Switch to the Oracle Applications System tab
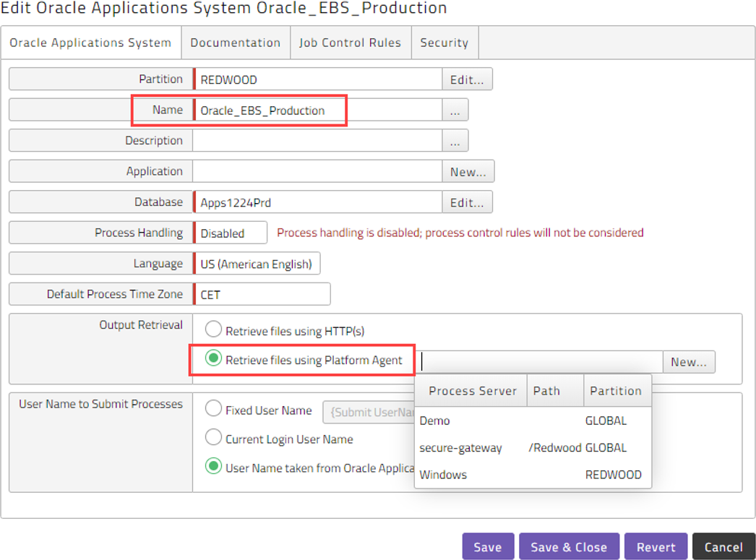The width and height of the screenshot is (756, 560). 90,43
